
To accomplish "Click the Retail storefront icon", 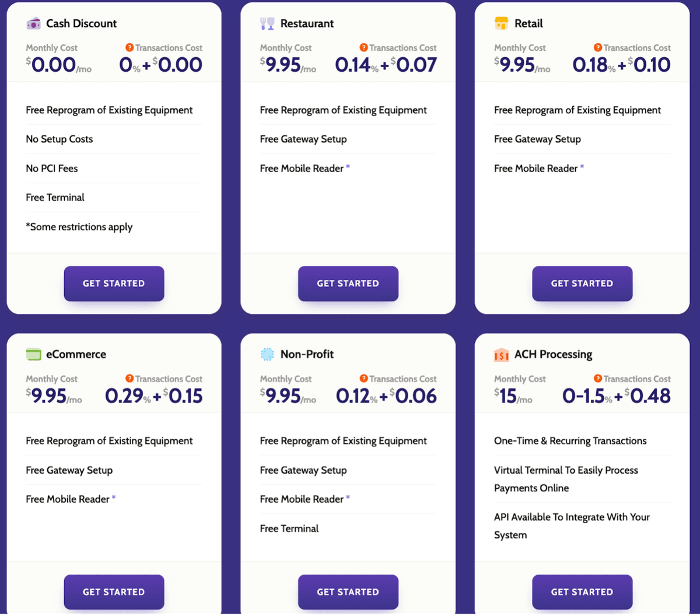I will 502,23.
